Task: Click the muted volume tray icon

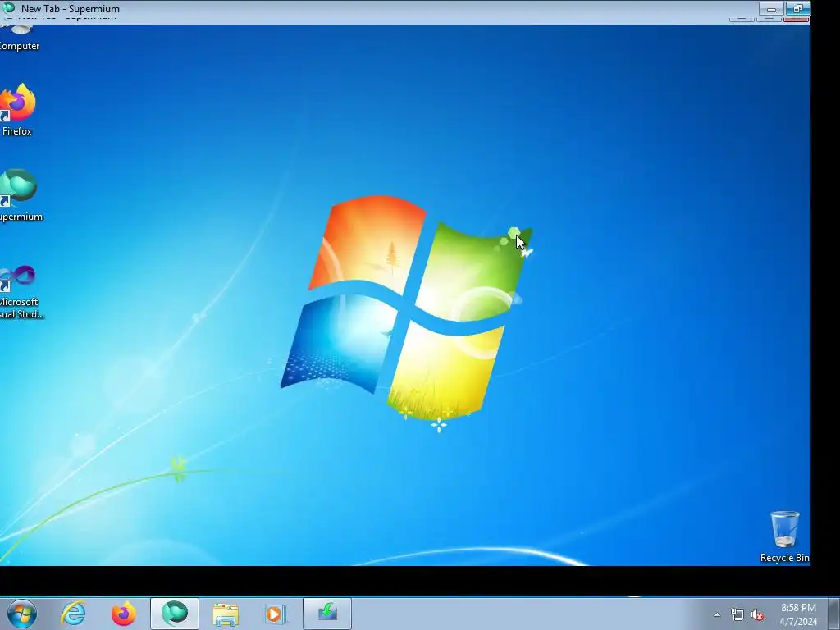Action: pos(757,615)
